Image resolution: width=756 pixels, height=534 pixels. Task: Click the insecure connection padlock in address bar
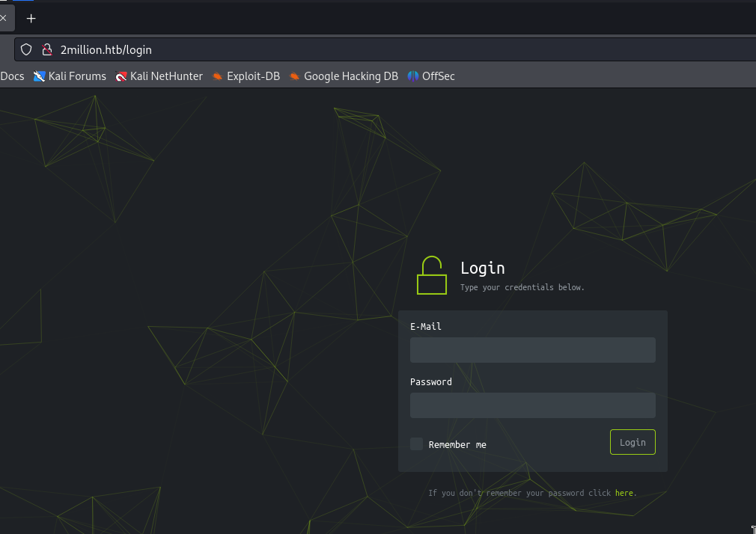[x=46, y=50]
